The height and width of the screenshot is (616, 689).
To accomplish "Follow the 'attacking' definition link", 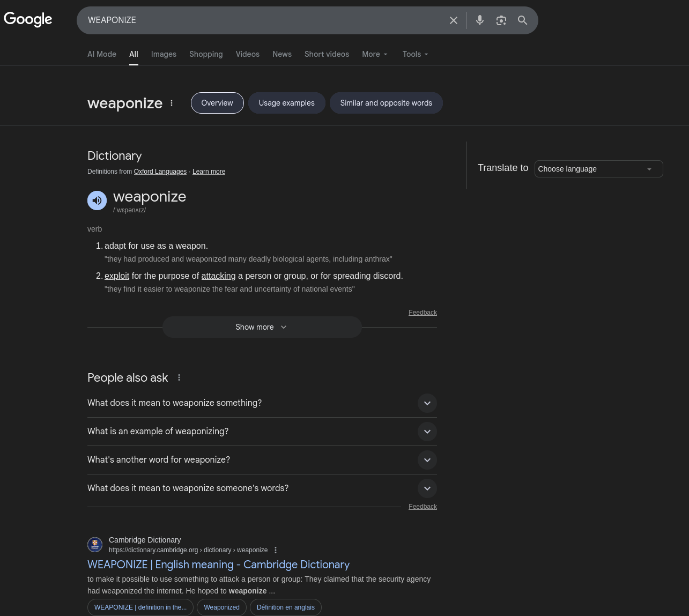I will (x=218, y=276).
